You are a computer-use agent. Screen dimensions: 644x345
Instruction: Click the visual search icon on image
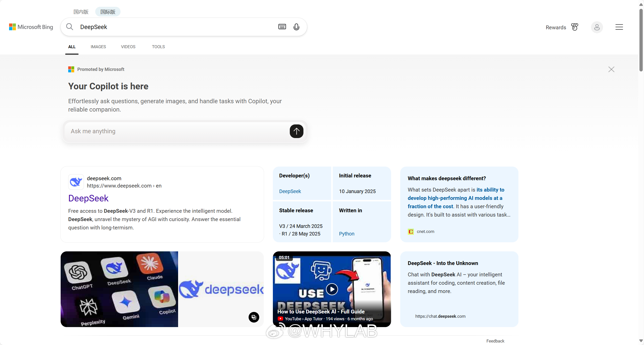pyautogui.click(x=254, y=317)
